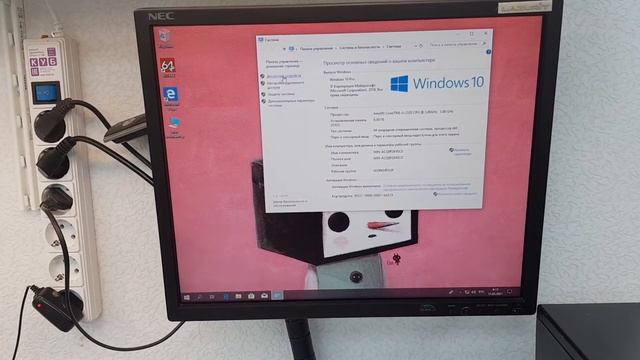Screen dimensions: 640x360
Task: Click the Windows Start button
Action: tap(187, 297)
